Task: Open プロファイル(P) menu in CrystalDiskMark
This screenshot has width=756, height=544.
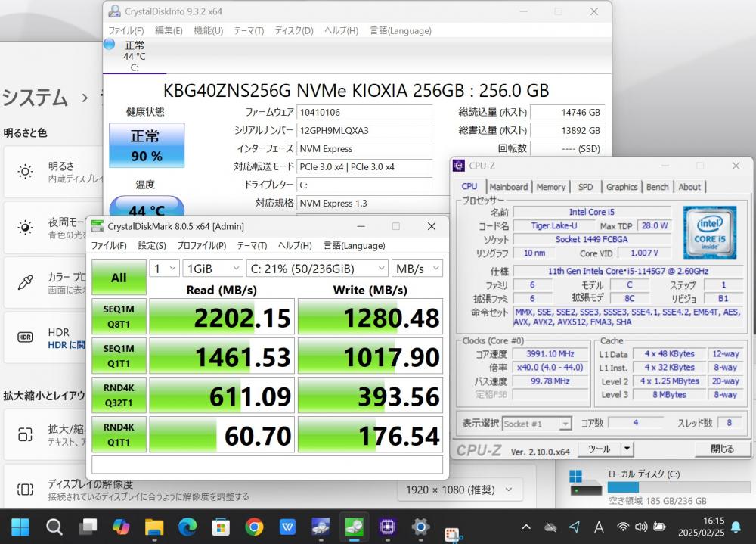Action: point(202,245)
